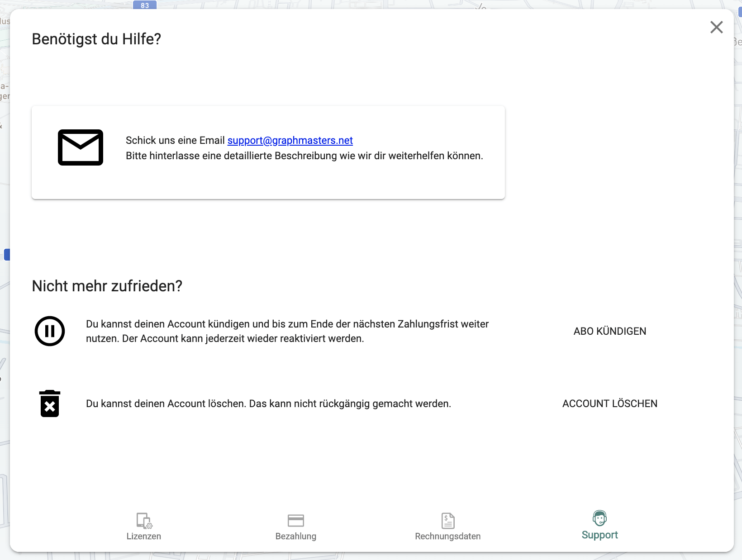Open the Rechnungsdaten tab
Image resolution: width=742 pixels, height=560 pixels.
click(447, 527)
